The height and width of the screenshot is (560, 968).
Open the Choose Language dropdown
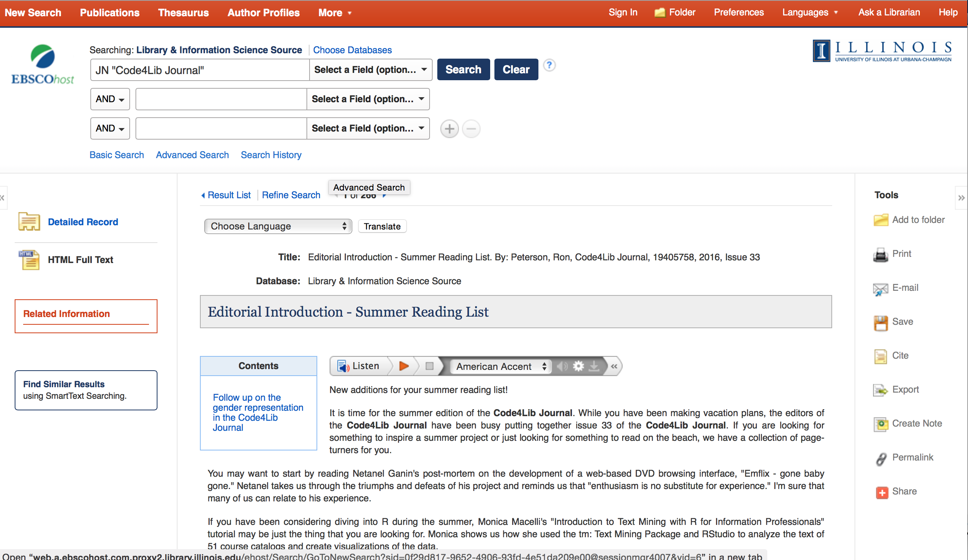[278, 226]
